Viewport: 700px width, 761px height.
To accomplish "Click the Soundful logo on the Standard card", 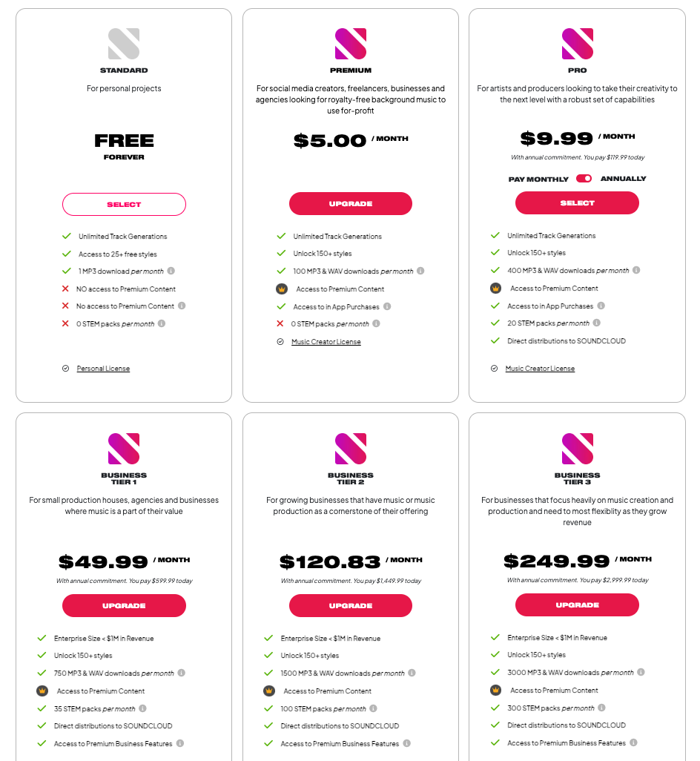I will pyautogui.click(x=124, y=45).
